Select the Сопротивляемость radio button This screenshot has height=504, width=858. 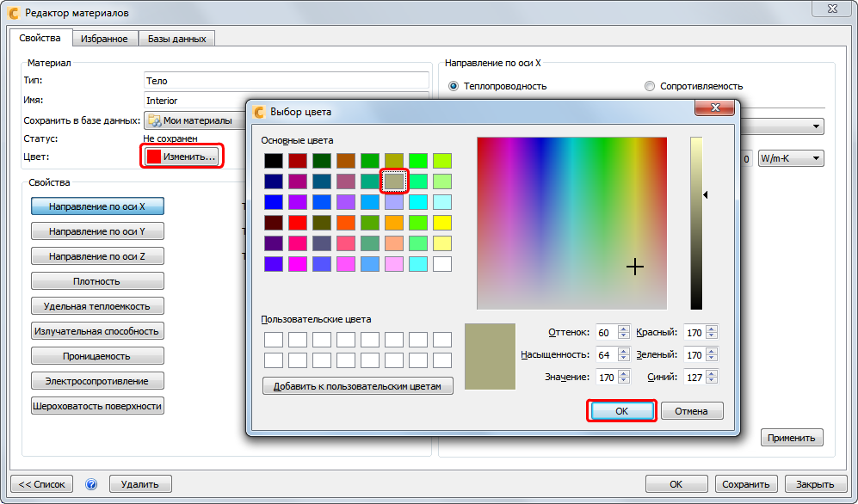[x=650, y=86]
